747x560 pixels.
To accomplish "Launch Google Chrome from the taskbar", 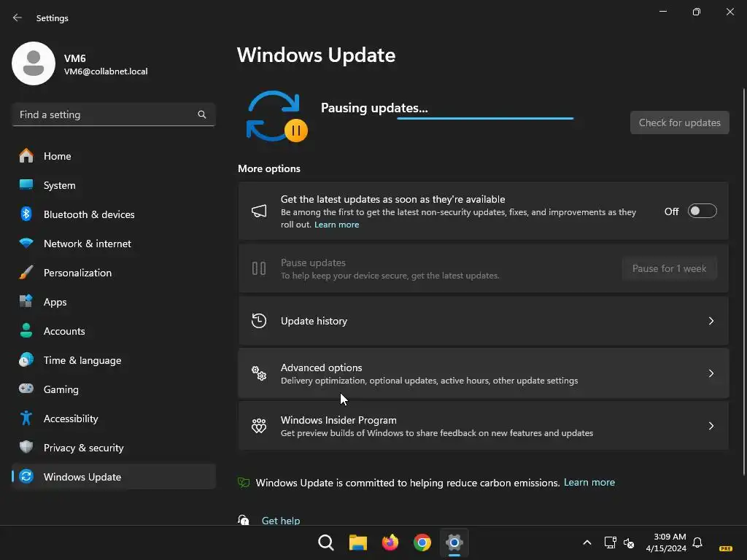I will (x=422, y=542).
